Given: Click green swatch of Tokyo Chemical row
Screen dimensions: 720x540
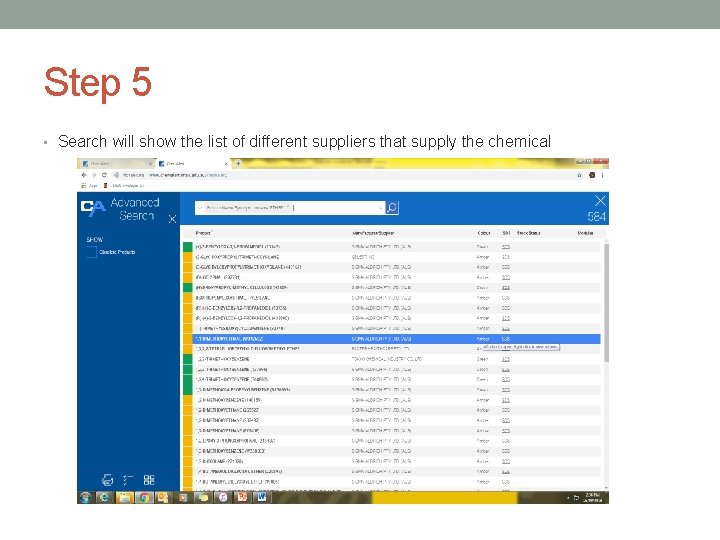Looking at the screenshot, I should point(187,359).
